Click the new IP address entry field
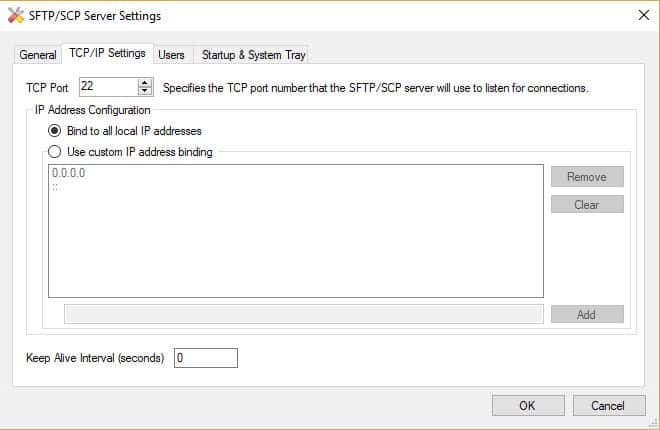Image resolution: width=660 pixels, height=430 pixels. [304, 314]
